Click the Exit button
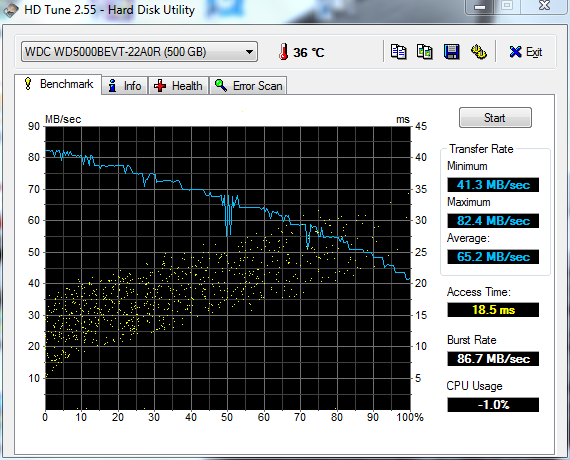Viewport: 570px width, 460px height. pos(526,52)
